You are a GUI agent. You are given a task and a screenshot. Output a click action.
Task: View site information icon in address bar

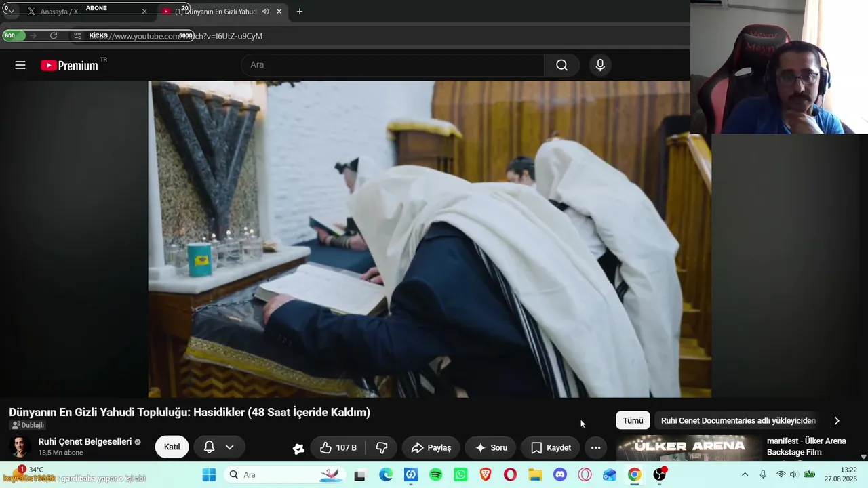pos(78,35)
